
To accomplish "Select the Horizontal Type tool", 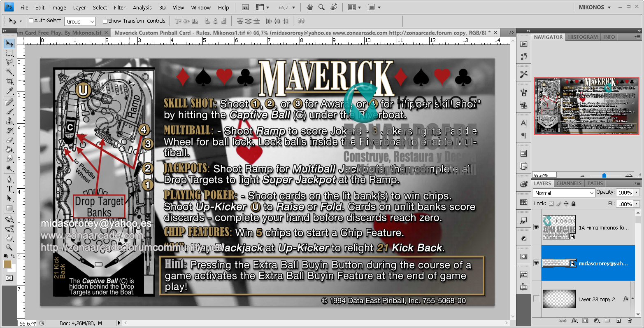I will pos(9,189).
